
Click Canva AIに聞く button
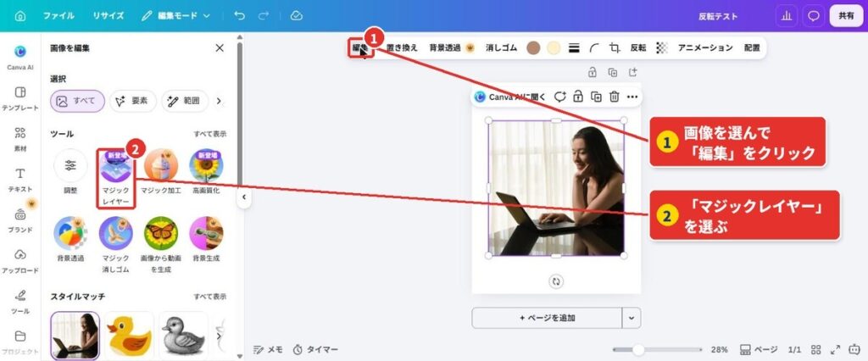coord(509,97)
